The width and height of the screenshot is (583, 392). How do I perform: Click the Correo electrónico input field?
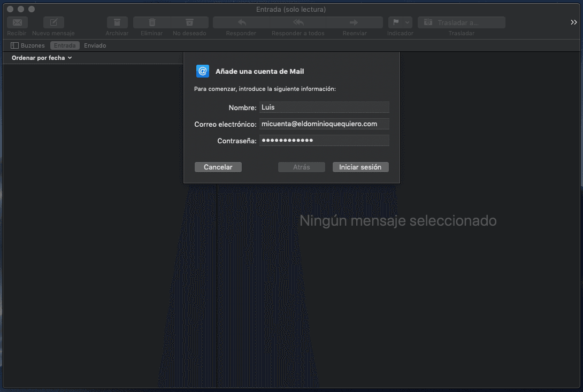point(324,124)
